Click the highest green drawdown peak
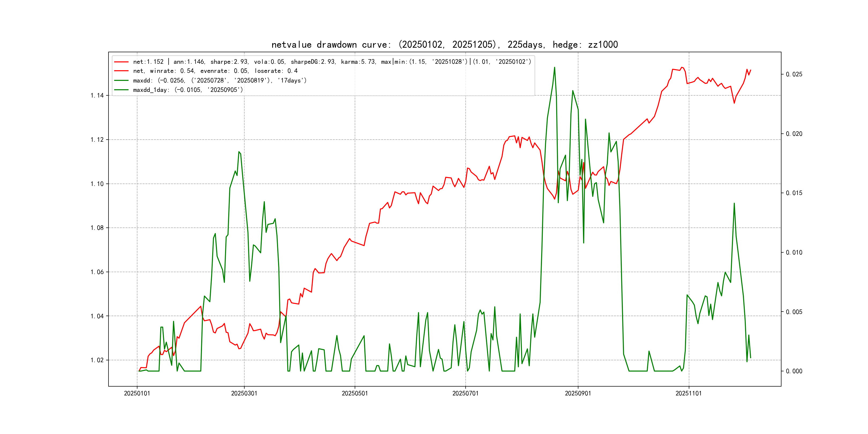 554,68
